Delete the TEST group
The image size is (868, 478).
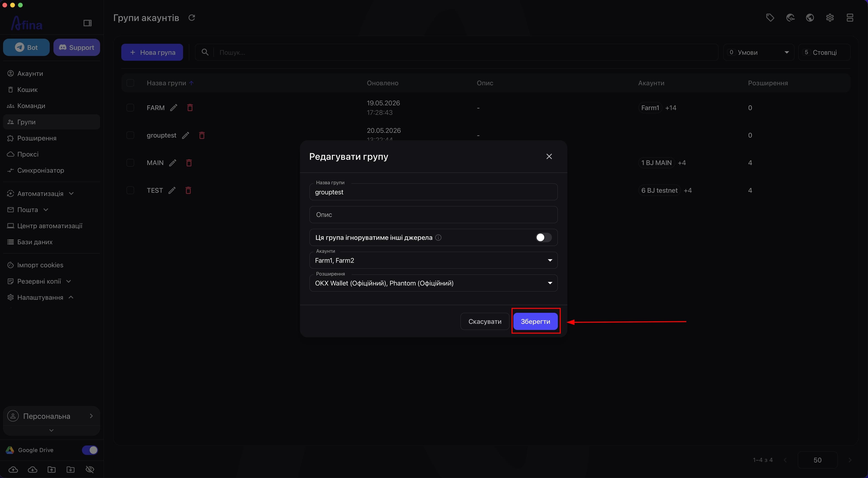[188, 191]
